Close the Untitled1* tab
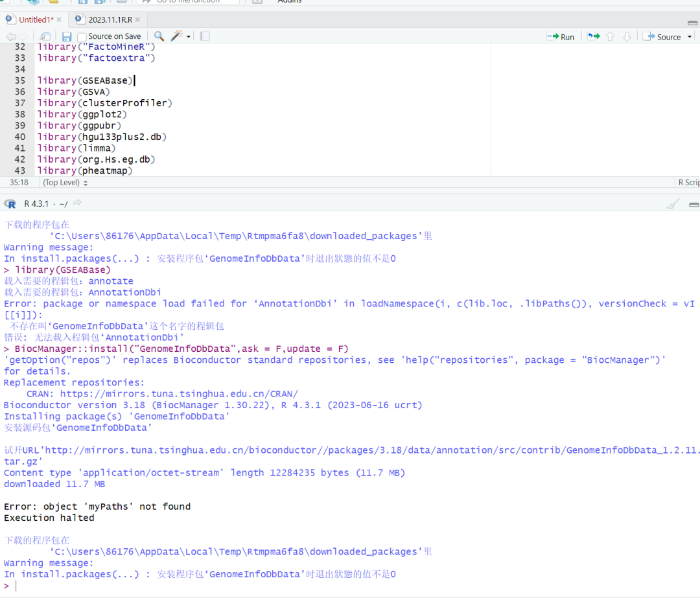The width and height of the screenshot is (700, 598). [59, 19]
